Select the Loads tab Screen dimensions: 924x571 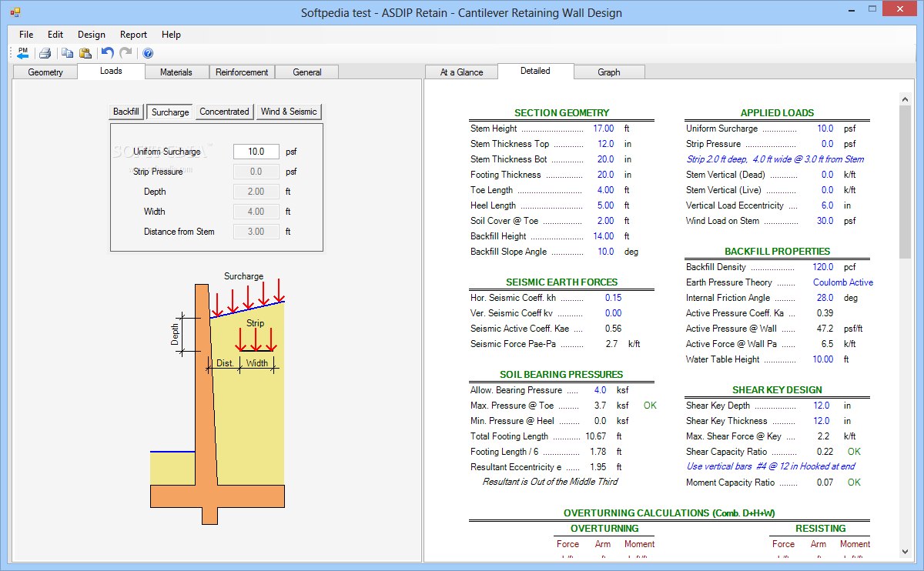coord(111,71)
